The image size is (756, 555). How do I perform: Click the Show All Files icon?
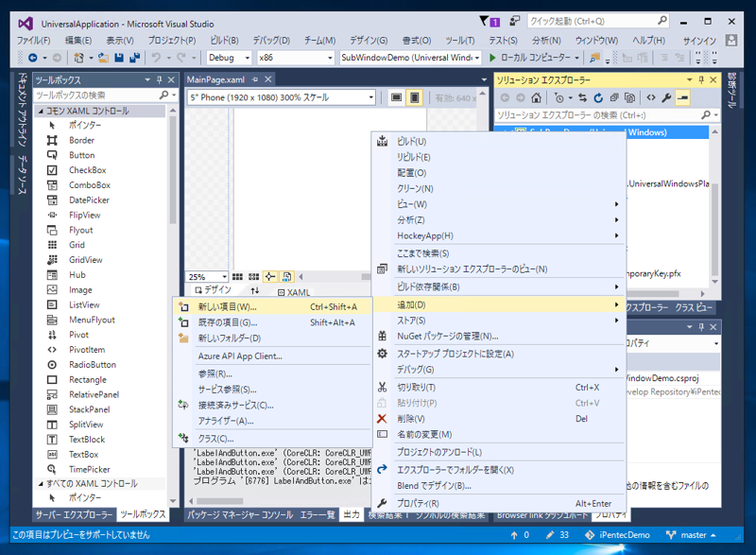(629, 98)
